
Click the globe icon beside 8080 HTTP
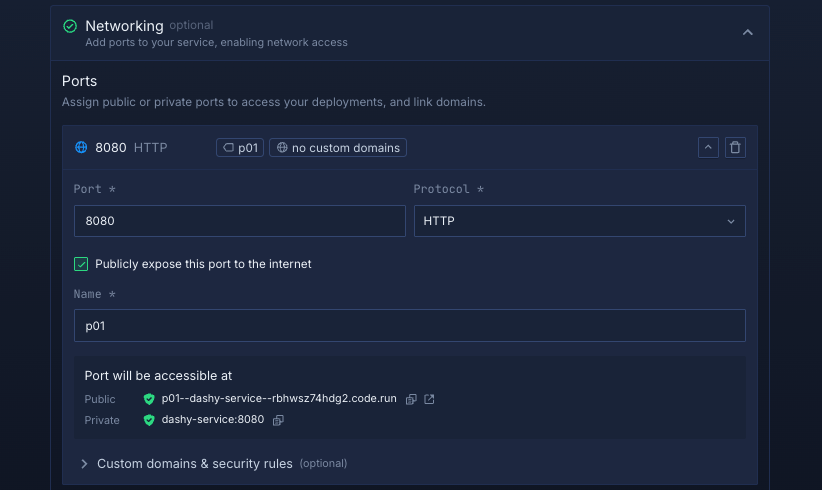click(x=82, y=148)
